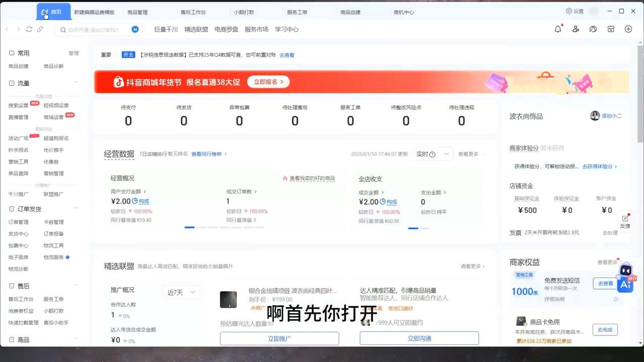Open the 设置 gear settings
Image resolution: width=644 pixels, height=362 pixels.
(575, 11)
